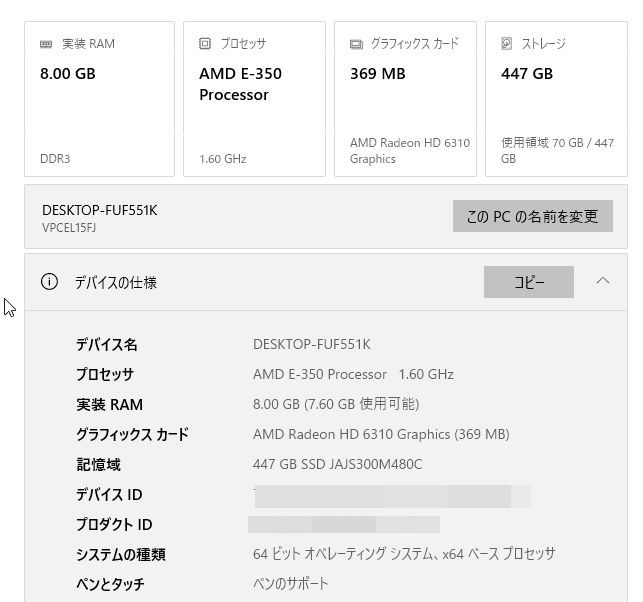Click the デバイスの仕様 section header
Image resolution: width=643 pixels, height=602 pixels.
(x=116, y=282)
